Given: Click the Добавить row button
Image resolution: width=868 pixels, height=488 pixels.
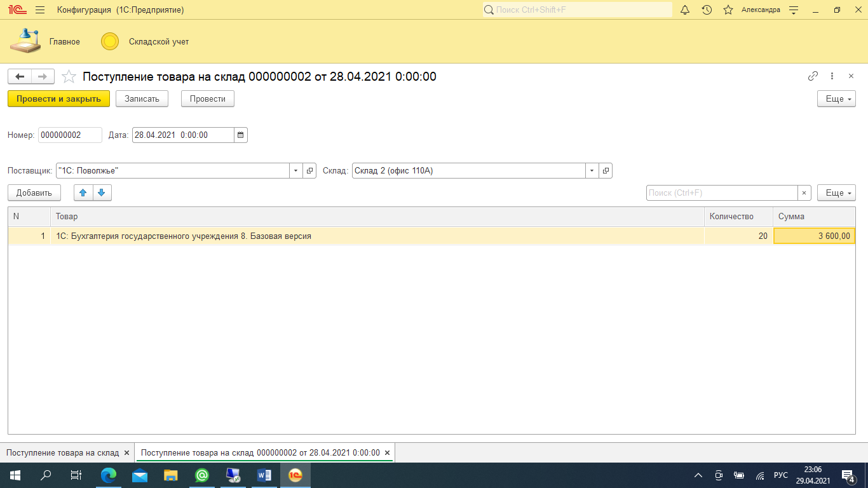Looking at the screenshot, I should tap(34, 193).
